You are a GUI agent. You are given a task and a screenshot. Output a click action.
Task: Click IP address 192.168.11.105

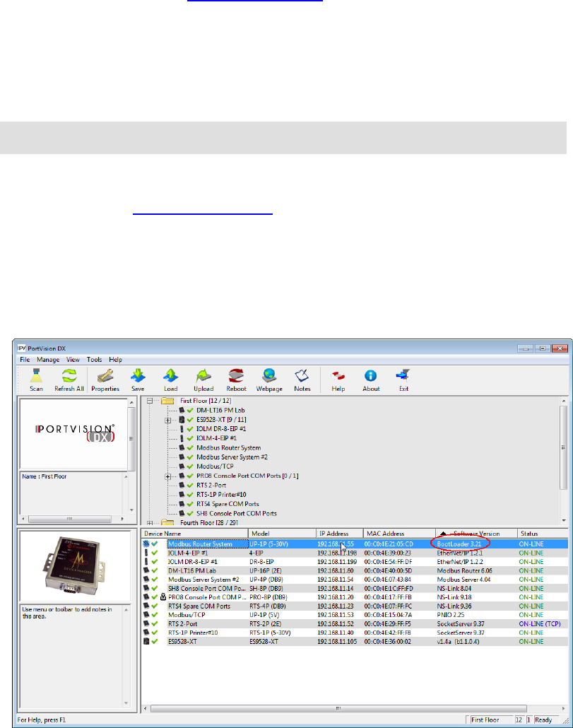pos(337,642)
